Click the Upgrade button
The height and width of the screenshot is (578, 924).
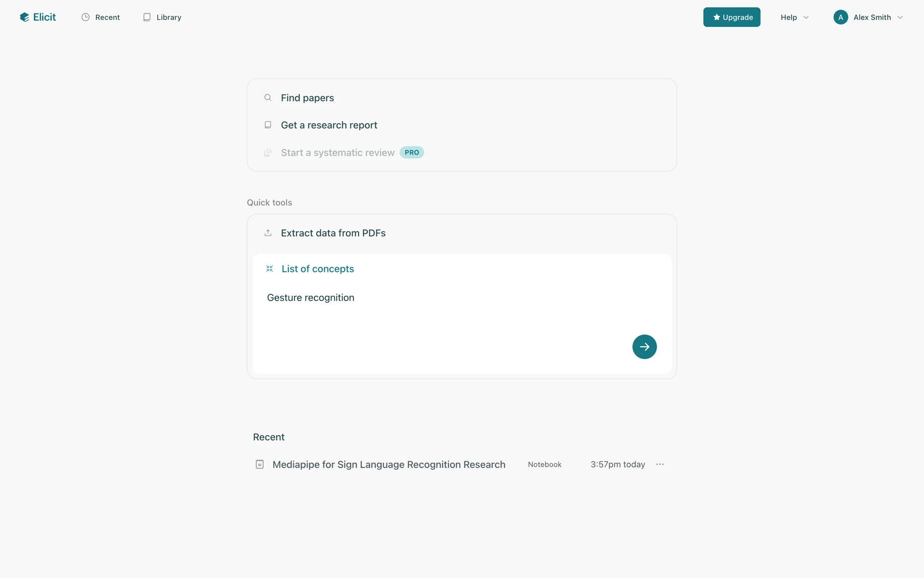click(731, 17)
